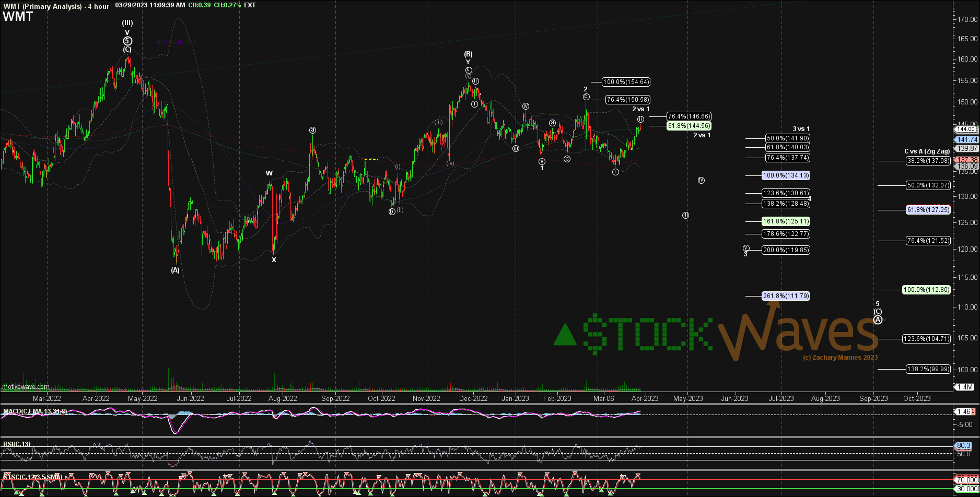This screenshot has width=980, height=497.
Task: Select the red 137.38 price axis tag
Action: [966, 160]
